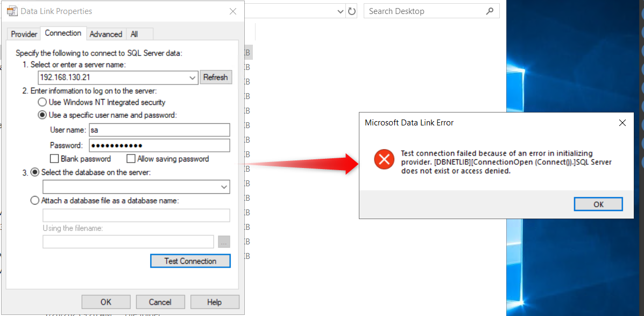Enable the Blank password checkbox
Viewport: 644px width, 316px height.
[x=54, y=159]
